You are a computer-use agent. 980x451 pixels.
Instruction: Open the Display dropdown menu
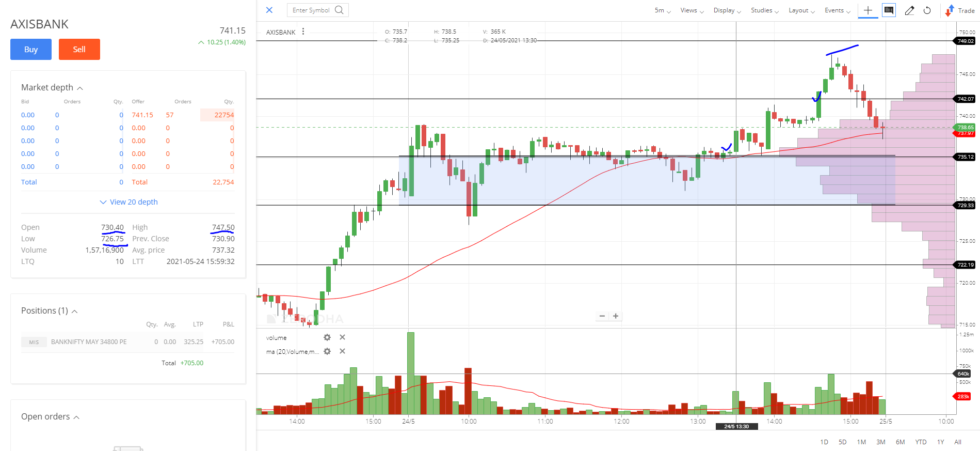[727, 10]
